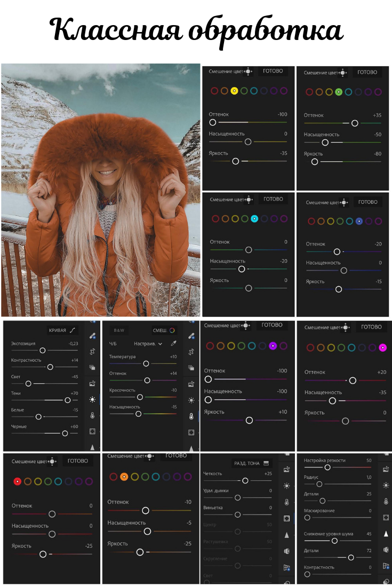Select red color circle in yellow-selected mix panel
This screenshot has height=588, width=392.
coord(214,91)
